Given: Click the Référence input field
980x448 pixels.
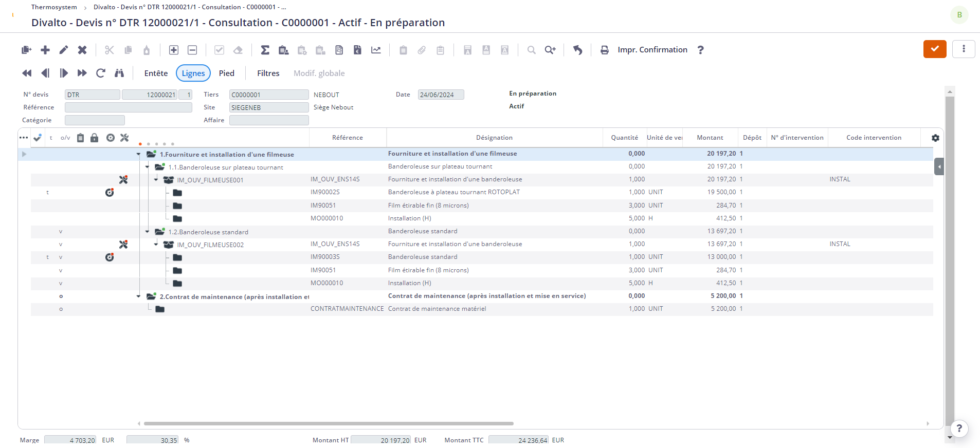Looking at the screenshot, I should click(129, 107).
